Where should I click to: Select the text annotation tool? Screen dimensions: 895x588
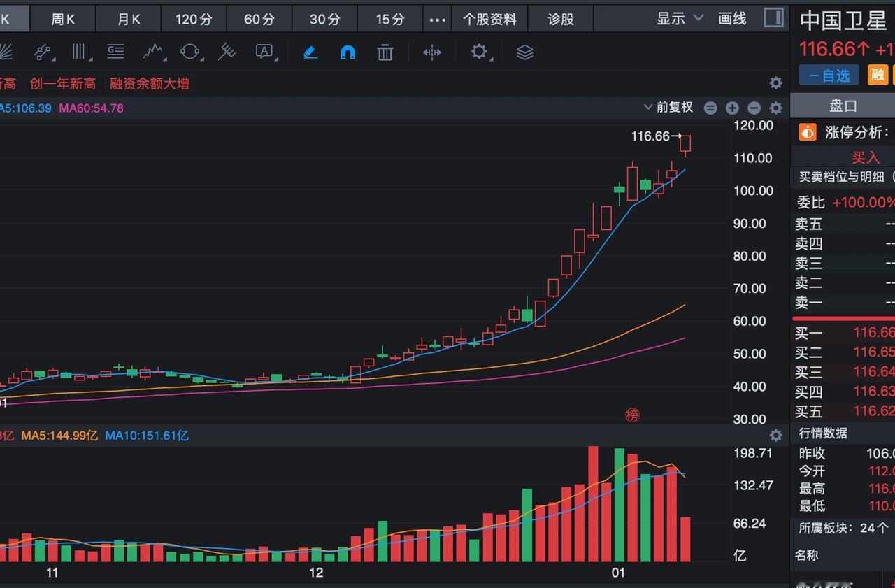[x=266, y=52]
